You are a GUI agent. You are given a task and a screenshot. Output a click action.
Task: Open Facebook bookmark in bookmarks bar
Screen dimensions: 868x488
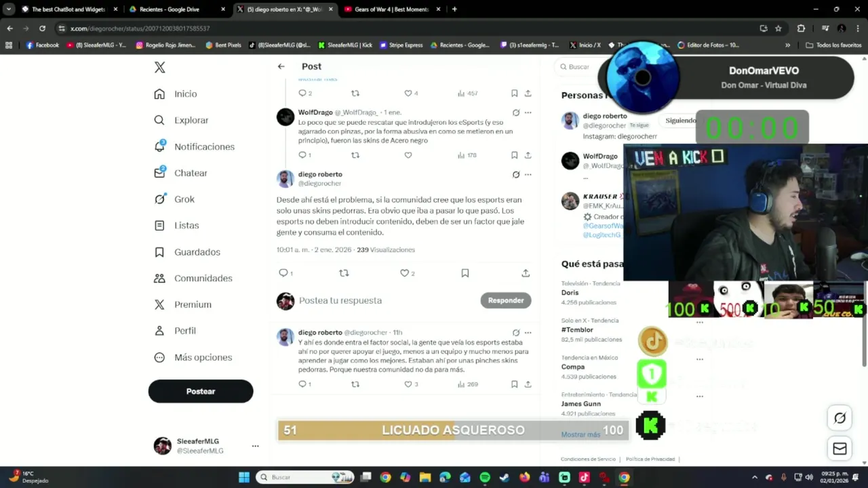coord(42,45)
